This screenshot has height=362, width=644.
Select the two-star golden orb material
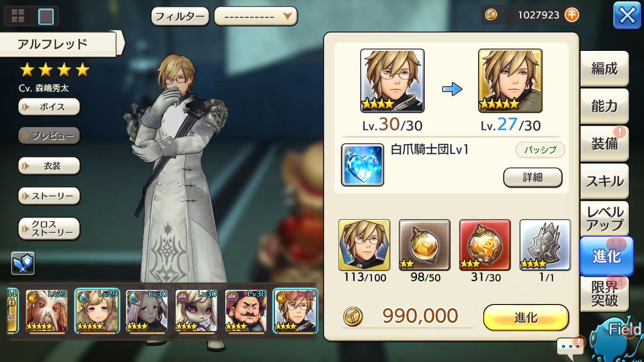425,245
